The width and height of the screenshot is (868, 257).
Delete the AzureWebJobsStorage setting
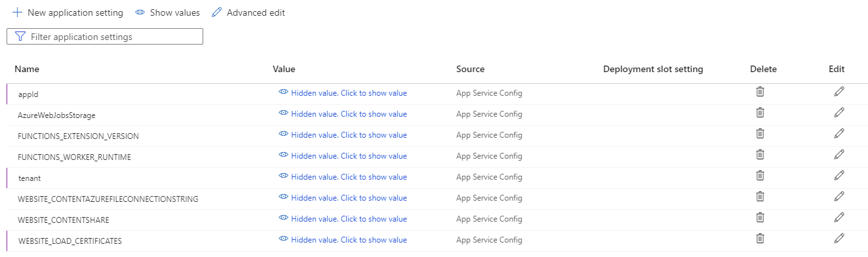tap(760, 113)
